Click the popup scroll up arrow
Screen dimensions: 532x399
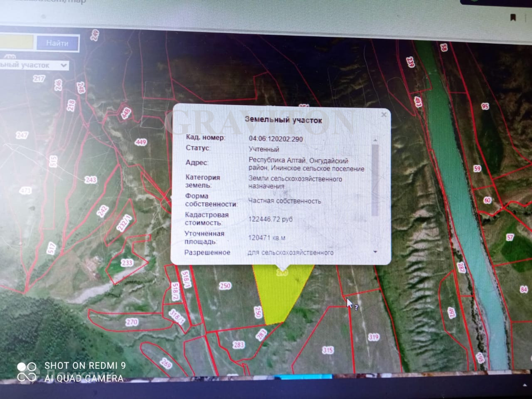375,140
